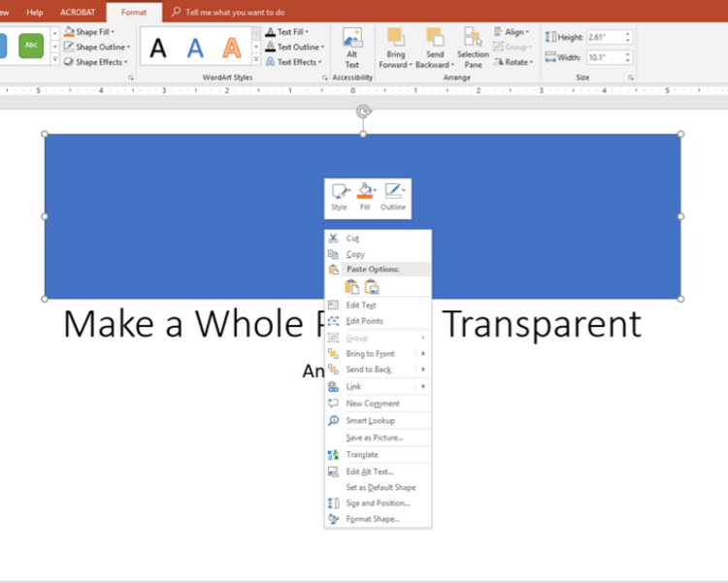Viewport: 728px width, 583px height.
Task: Open Text Fill dropdown
Action: (x=287, y=32)
